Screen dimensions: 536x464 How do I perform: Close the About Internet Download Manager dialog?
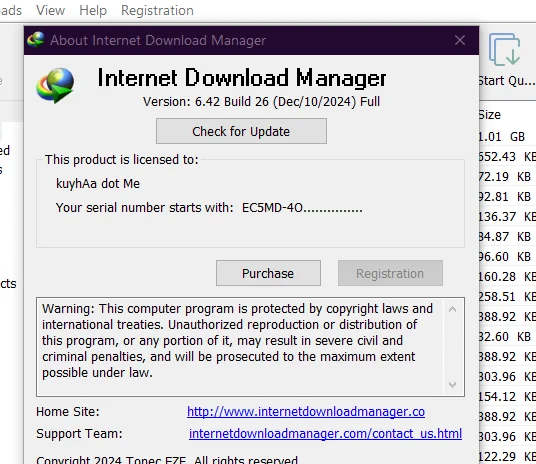point(460,40)
